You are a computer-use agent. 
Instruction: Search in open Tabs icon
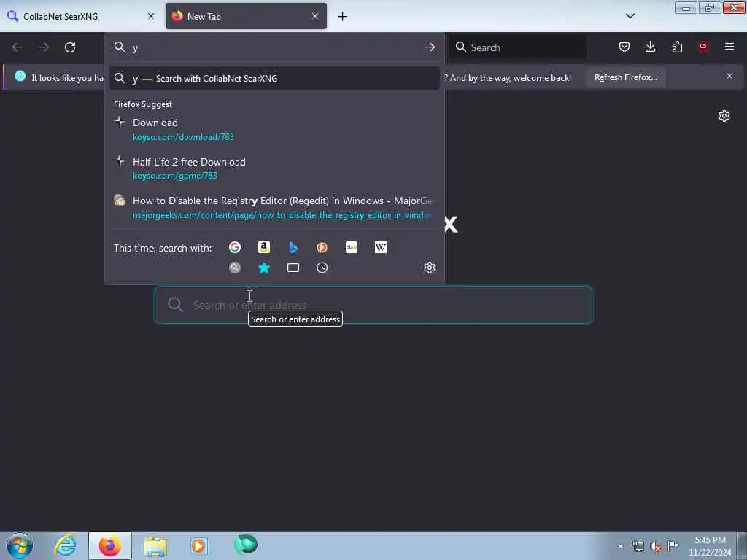tap(293, 268)
